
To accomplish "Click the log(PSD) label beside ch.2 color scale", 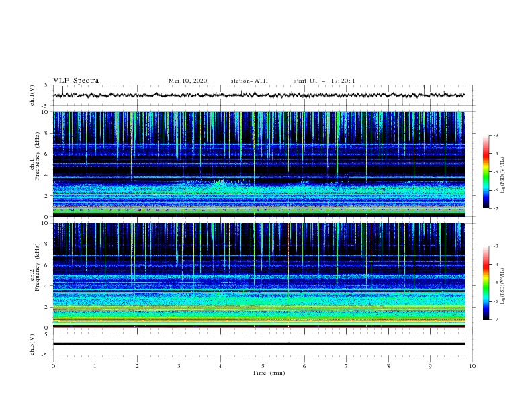I will (x=503, y=285).
